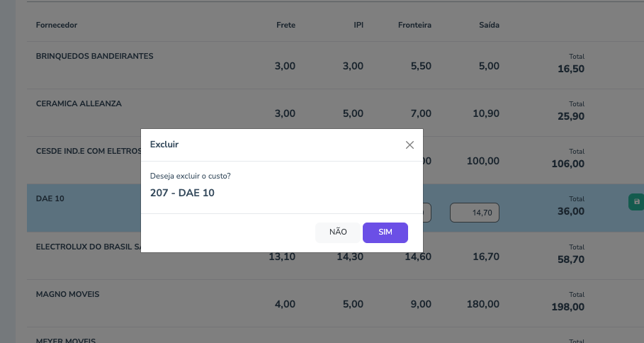Click the Frete column header
Viewport: 644px width, 343px height.
(x=286, y=26)
